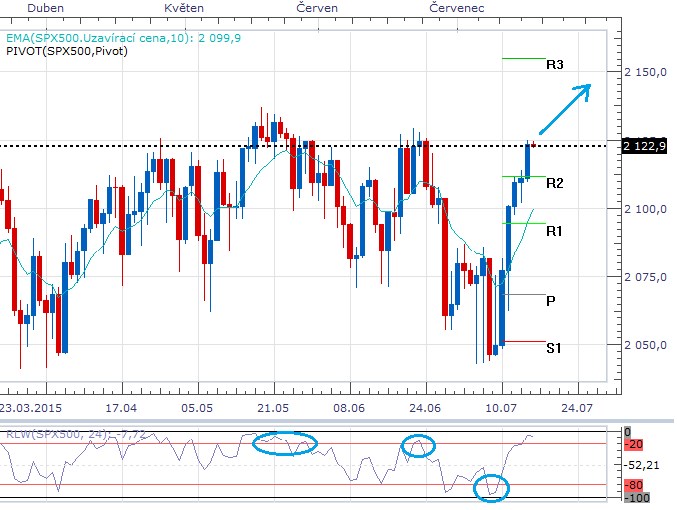This screenshot has height=510, width=677.
Task: Click the R2 pivot level label
Action: pyautogui.click(x=555, y=184)
